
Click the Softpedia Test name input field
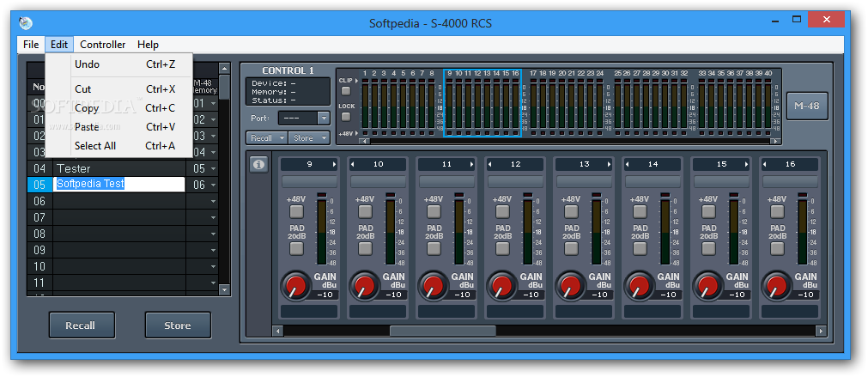tap(119, 185)
